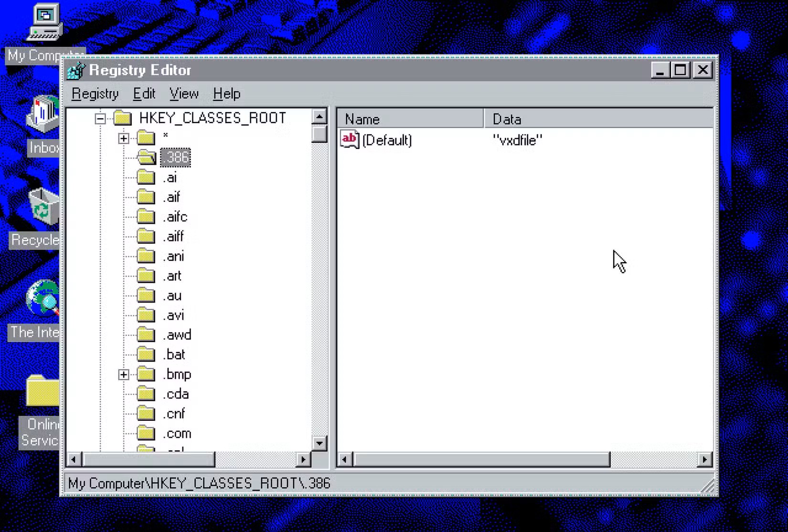
Task: Open My Computer from the desktop
Action: [45, 21]
